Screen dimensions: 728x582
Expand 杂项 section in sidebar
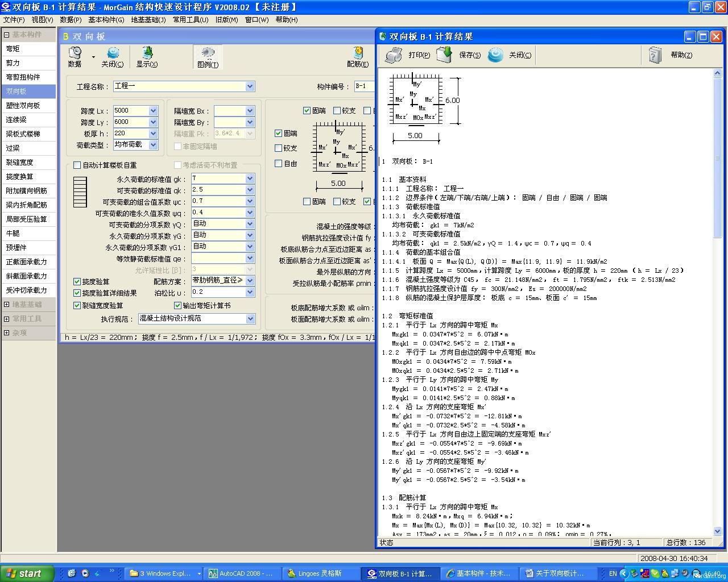6,333
